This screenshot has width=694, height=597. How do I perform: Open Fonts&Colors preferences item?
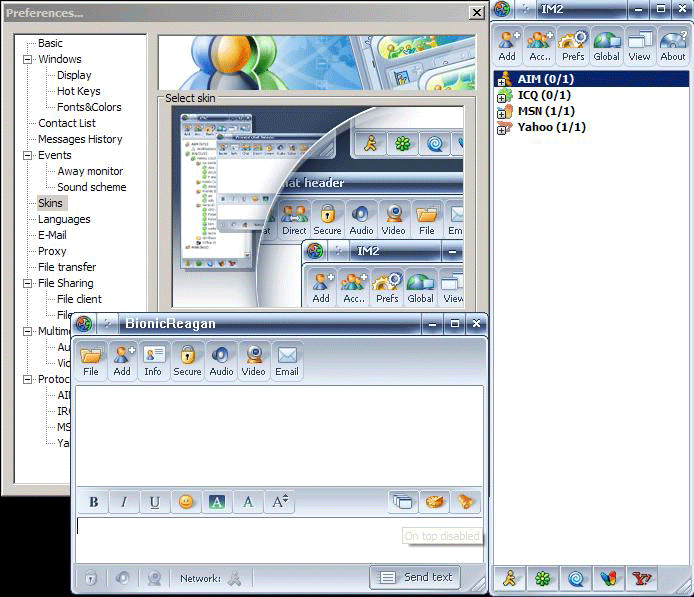(x=89, y=107)
